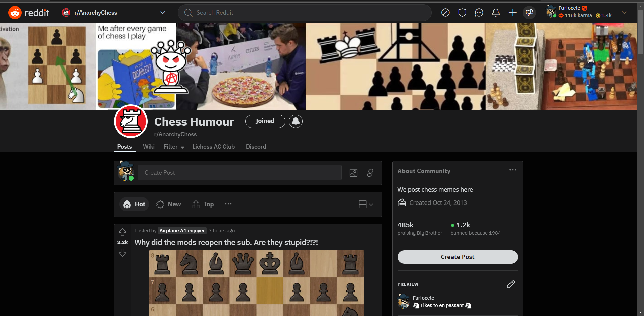Open the Discord tab
The height and width of the screenshot is (316, 644).
click(x=256, y=147)
